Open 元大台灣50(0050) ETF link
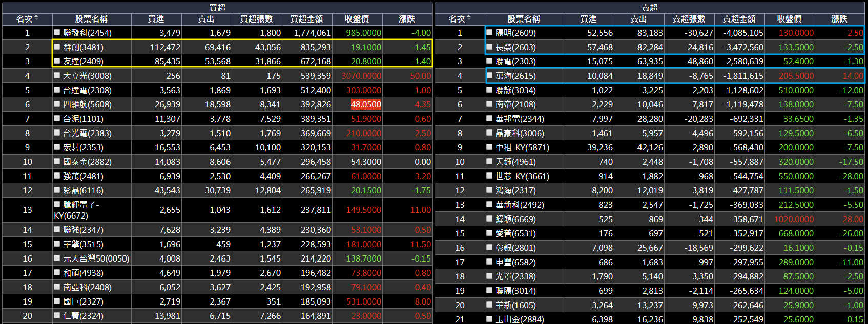This screenshot has width=868, height=324. pos(96,258)
